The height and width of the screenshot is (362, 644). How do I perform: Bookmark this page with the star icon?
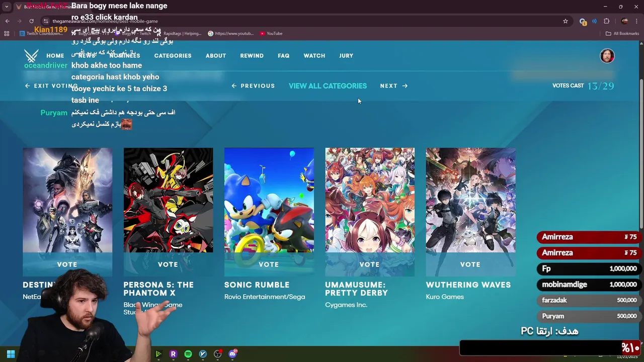coord(566,21)
